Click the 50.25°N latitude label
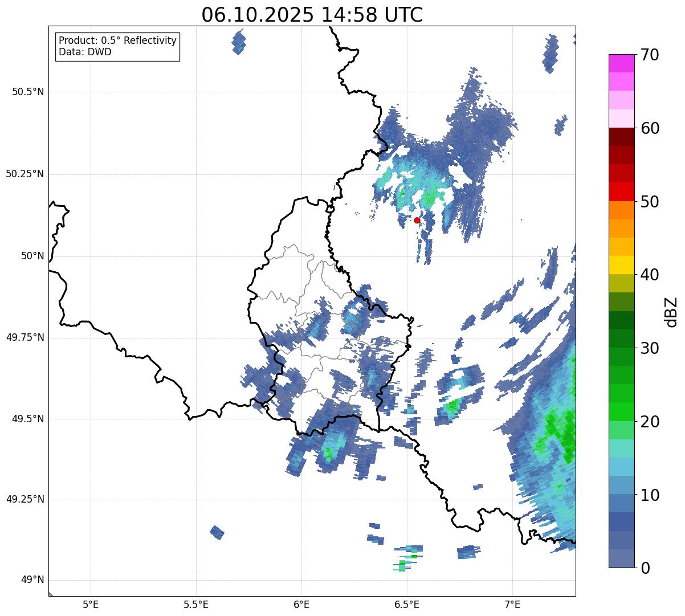Viewport: 685px width, 616px height. (25, 174)
